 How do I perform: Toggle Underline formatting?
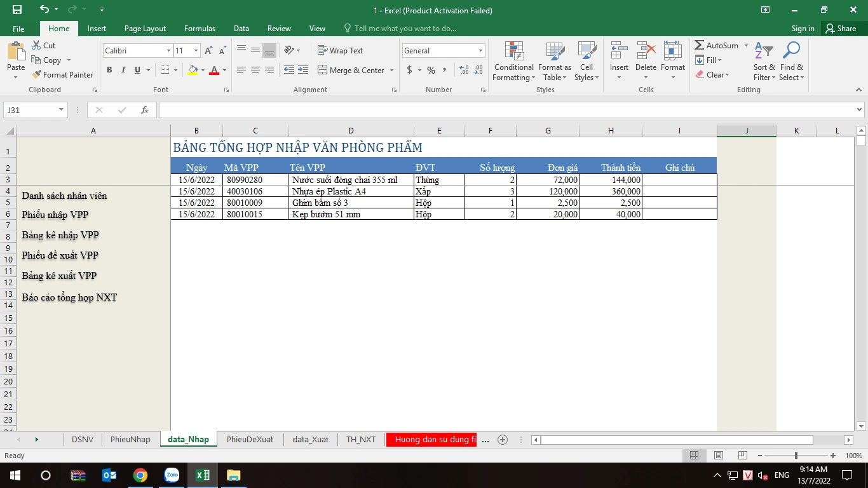[x=137, y=70]
